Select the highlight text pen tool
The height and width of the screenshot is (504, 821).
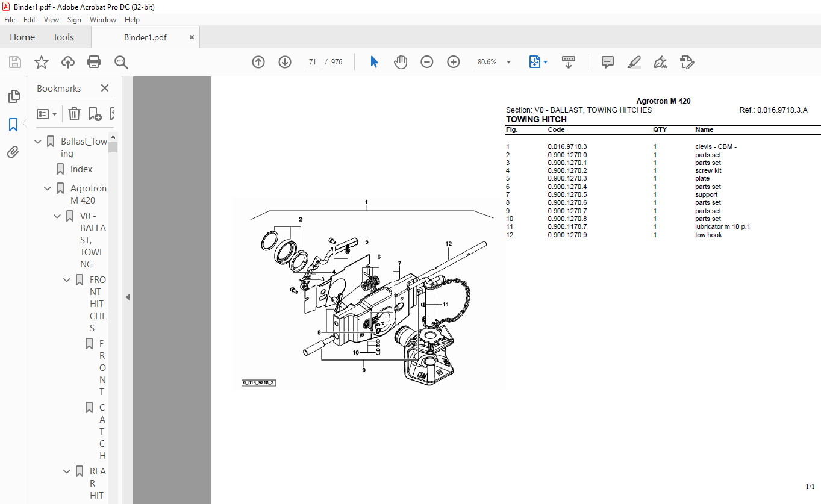click(634, 62)
